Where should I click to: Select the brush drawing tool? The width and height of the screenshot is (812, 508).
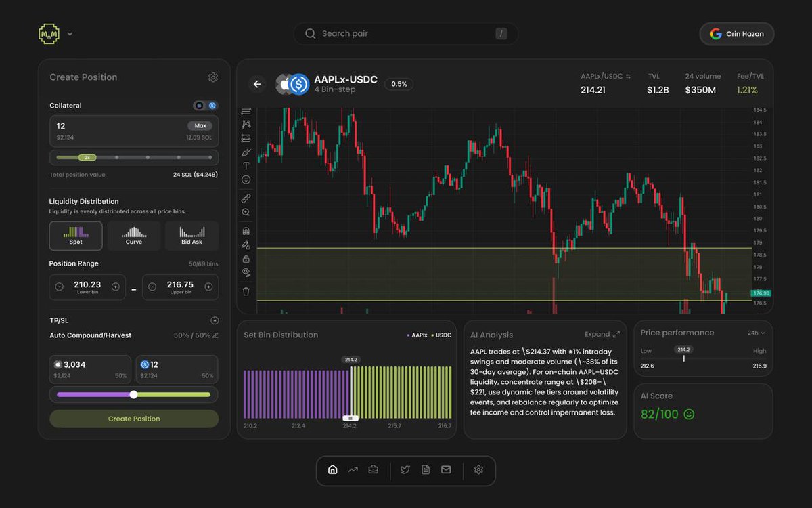[x=246, y=152]
